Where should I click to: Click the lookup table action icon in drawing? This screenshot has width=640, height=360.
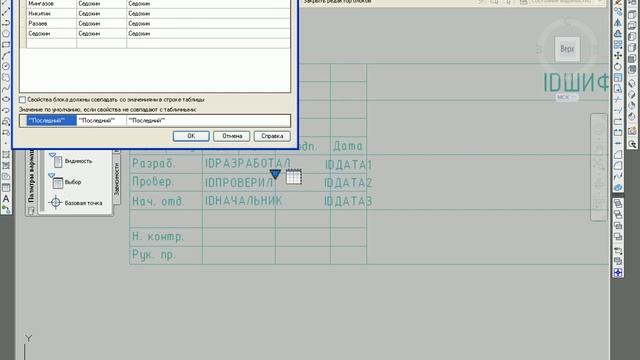click(294, 176)
